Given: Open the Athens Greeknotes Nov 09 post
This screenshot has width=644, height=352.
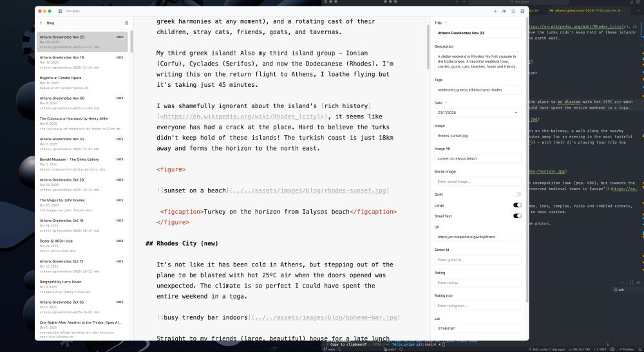Looking at the screenshot, I should click(82, 103).
